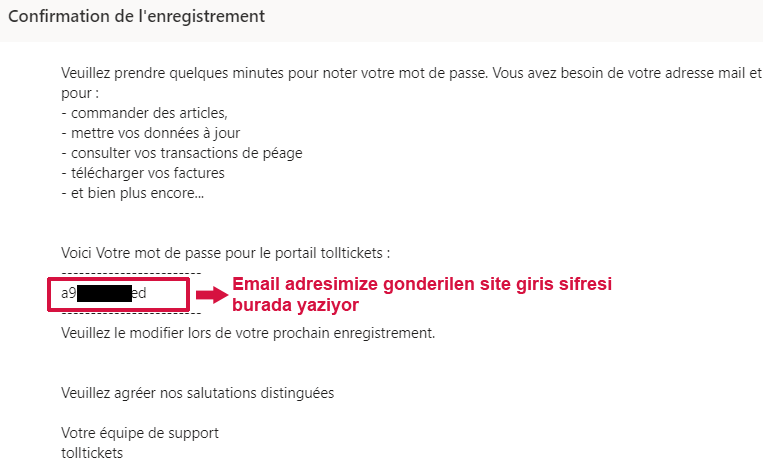Image resolution: width=763 pixels, height=462 pixels.
Task: Click the blacked-out password redaction bar
Action: coord(104,294)
